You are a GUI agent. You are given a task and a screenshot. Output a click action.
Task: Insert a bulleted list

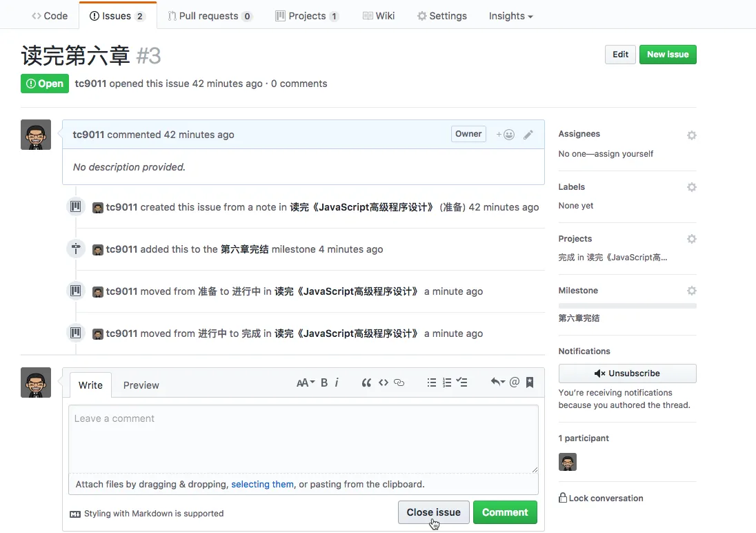pos(432,382)
